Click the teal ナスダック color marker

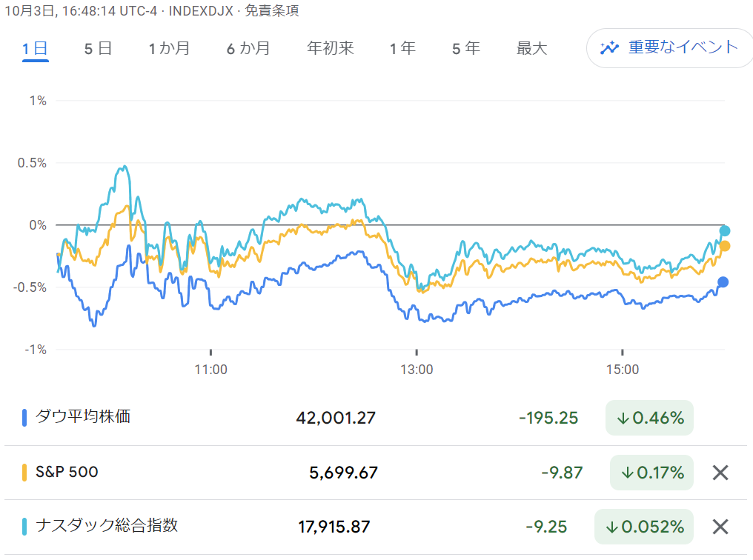tap(24, 527)
